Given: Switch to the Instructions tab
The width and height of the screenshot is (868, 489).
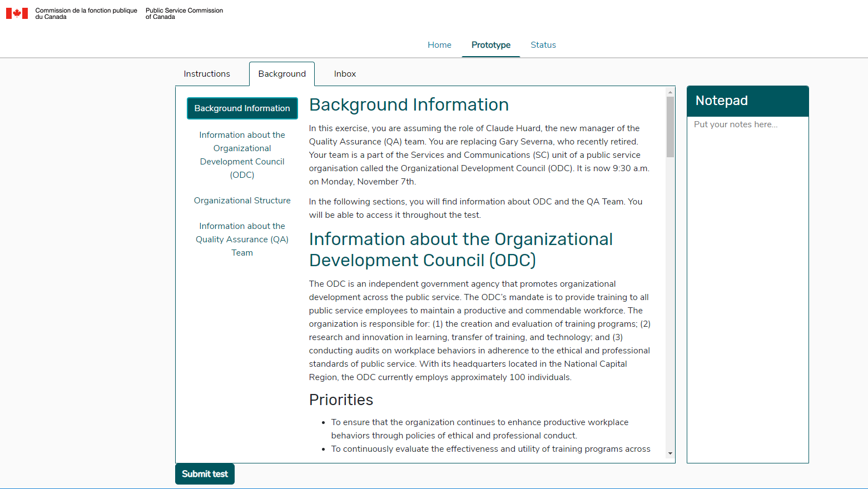Looking at the screenshot, I should point(207,74).
